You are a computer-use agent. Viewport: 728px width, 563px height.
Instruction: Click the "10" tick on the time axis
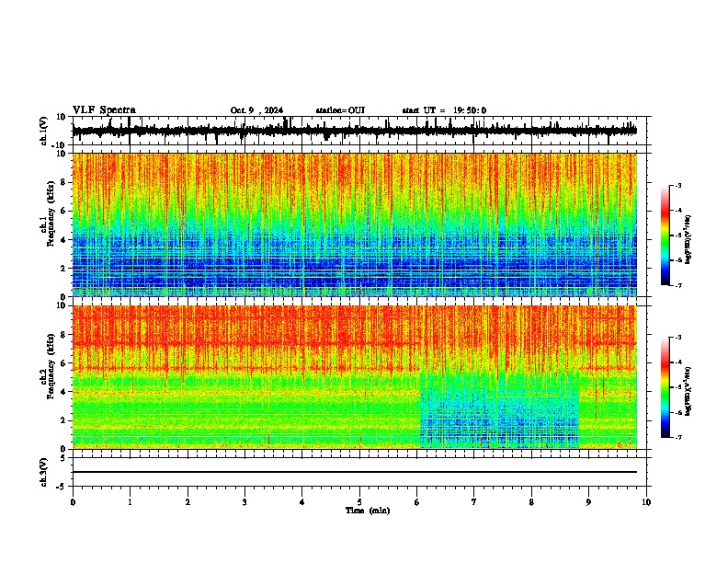(646, 502)
